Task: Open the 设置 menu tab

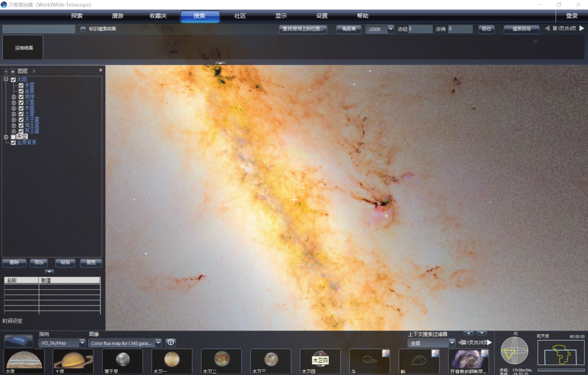Action: 322,16
